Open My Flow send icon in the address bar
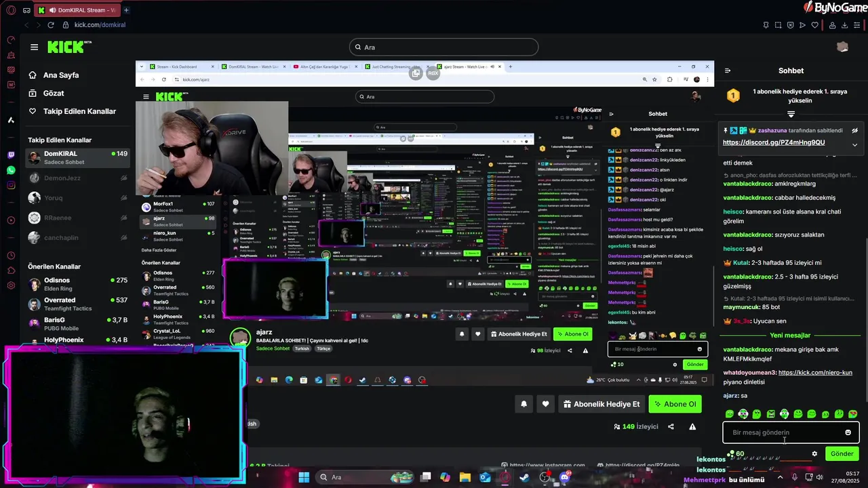Viewport: 868px width, 488px height. coord(802,25)
